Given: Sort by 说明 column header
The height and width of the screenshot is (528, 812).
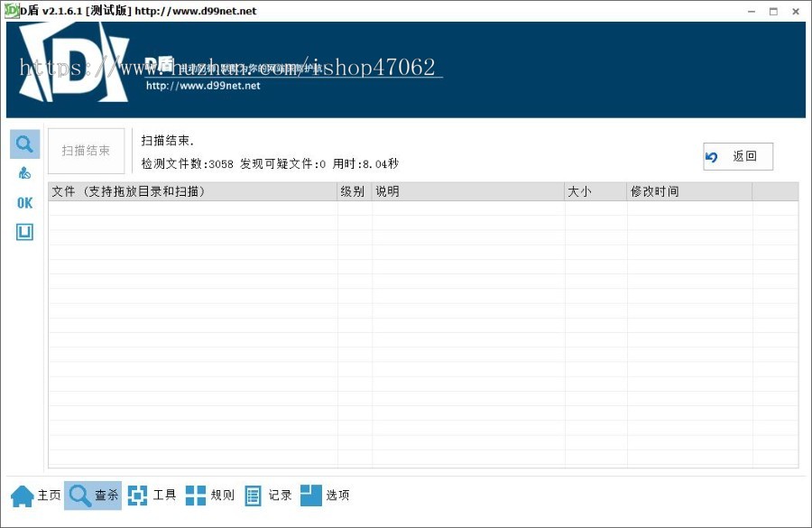Looking at the screenshot, I should (468, 191).
